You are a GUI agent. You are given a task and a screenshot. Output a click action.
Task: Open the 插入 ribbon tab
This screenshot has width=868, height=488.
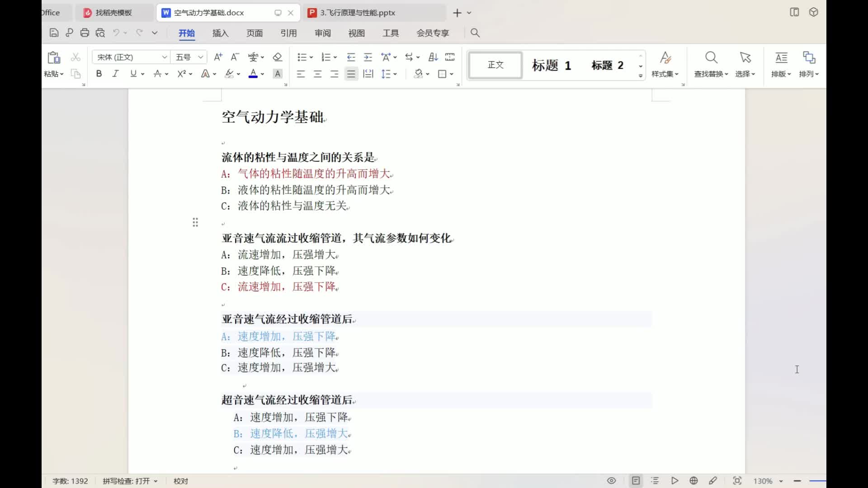pos(221,33)
